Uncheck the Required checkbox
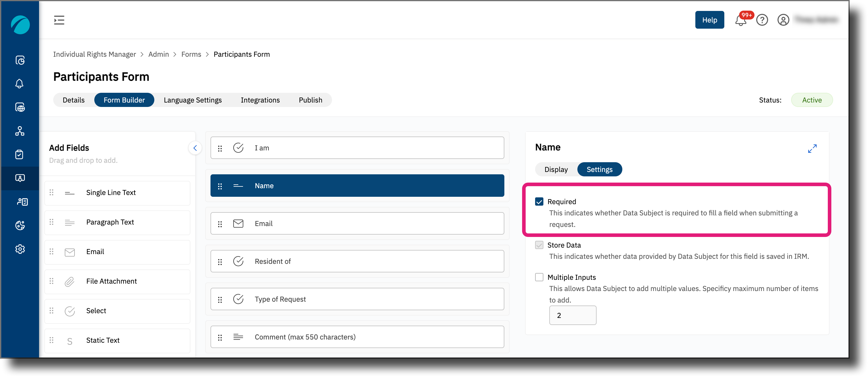 coord(539,201)
